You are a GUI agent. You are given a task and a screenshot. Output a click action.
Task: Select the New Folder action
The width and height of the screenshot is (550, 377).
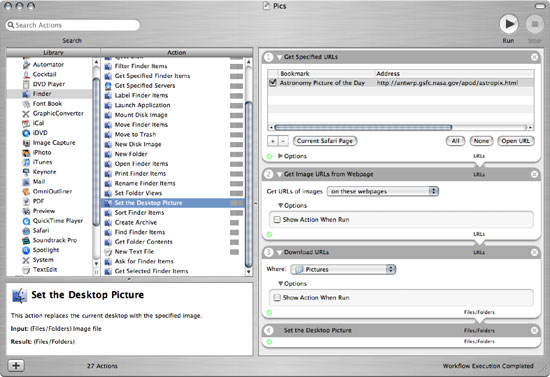[173, 154]
